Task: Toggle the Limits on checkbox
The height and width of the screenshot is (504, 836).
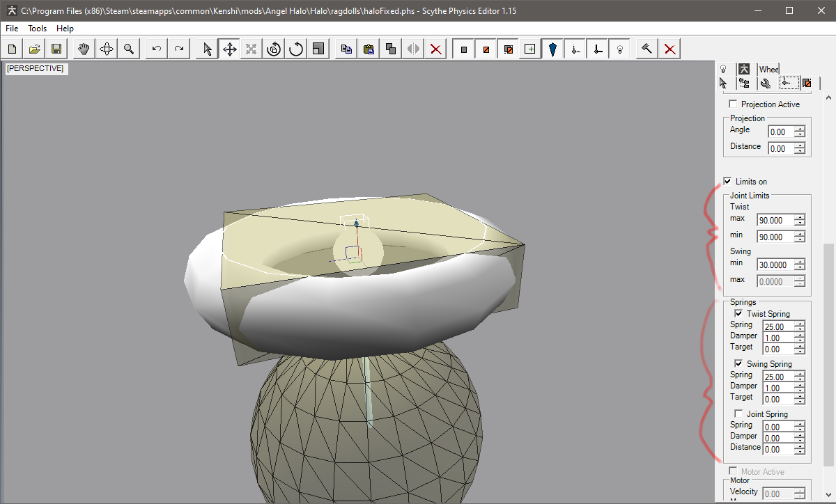Action: tap(727, 181)
